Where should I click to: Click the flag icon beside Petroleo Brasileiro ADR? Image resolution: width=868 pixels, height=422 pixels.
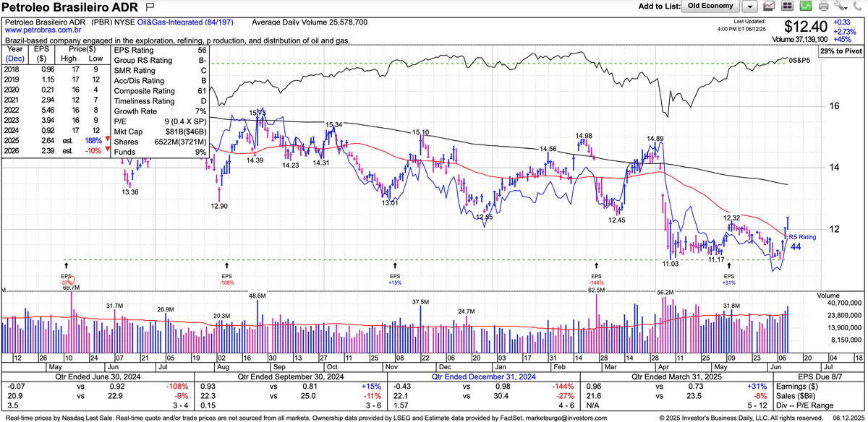[x=150, y=7]
